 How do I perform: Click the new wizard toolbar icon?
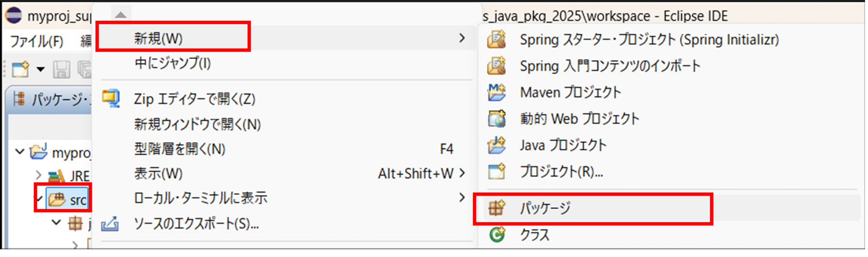[x=20, y=69]
